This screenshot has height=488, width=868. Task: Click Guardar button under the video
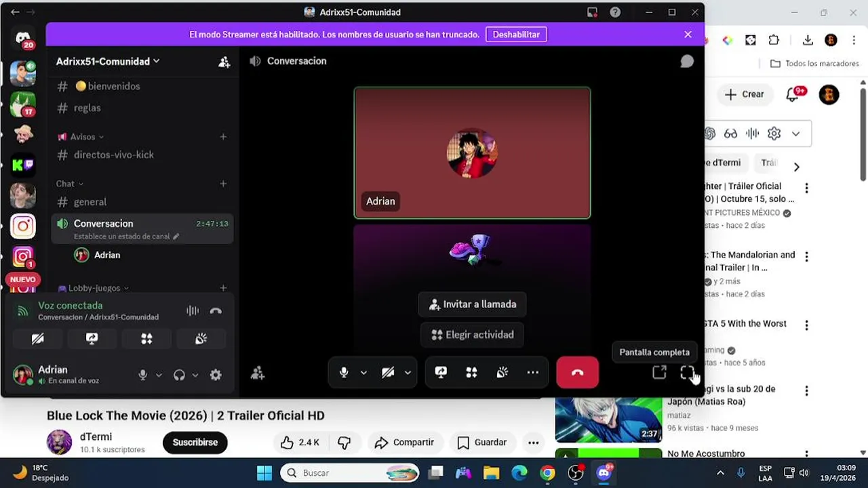[x=482, y=443]
